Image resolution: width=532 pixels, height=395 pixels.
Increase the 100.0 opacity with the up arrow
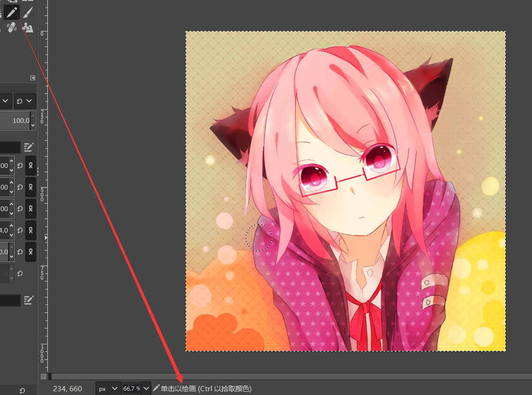click(33, 116)
